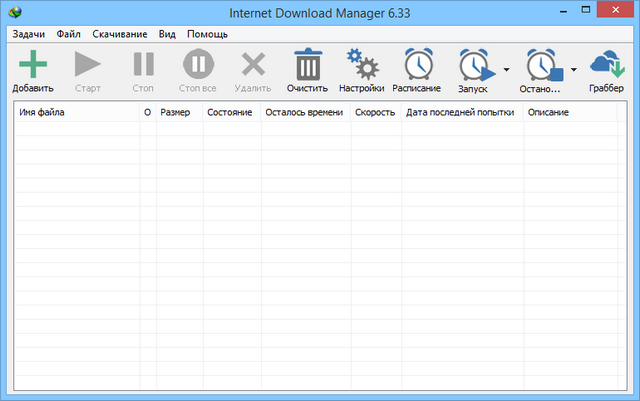The image size is (640, 401).
Task: Click the green plus Добавить icon
Action: click(x=33, y=66)
